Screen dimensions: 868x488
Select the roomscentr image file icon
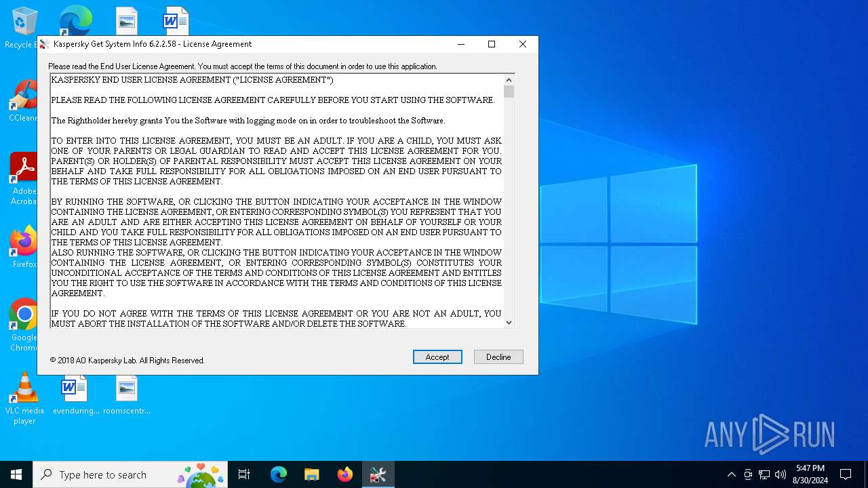tap(127, 396)
